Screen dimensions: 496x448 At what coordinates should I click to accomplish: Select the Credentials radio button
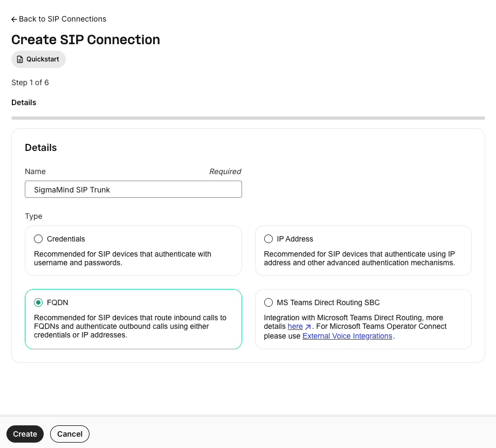(x=38, y=239)
